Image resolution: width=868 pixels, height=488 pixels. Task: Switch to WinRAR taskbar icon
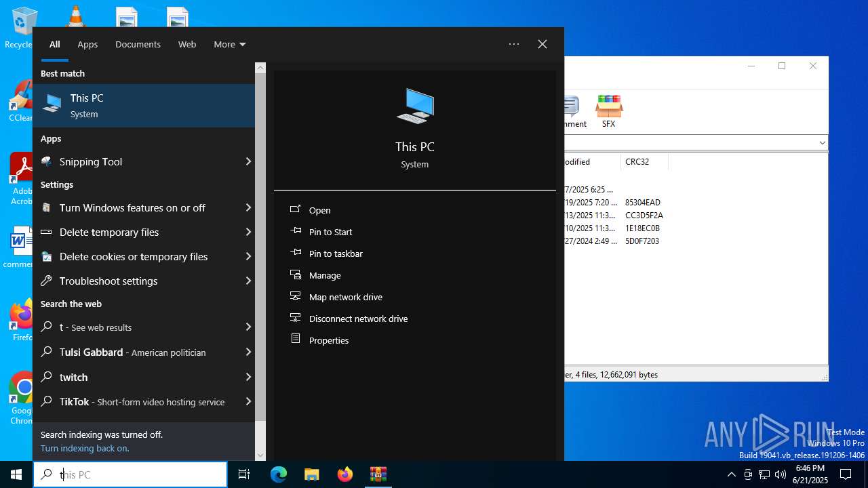378,474
